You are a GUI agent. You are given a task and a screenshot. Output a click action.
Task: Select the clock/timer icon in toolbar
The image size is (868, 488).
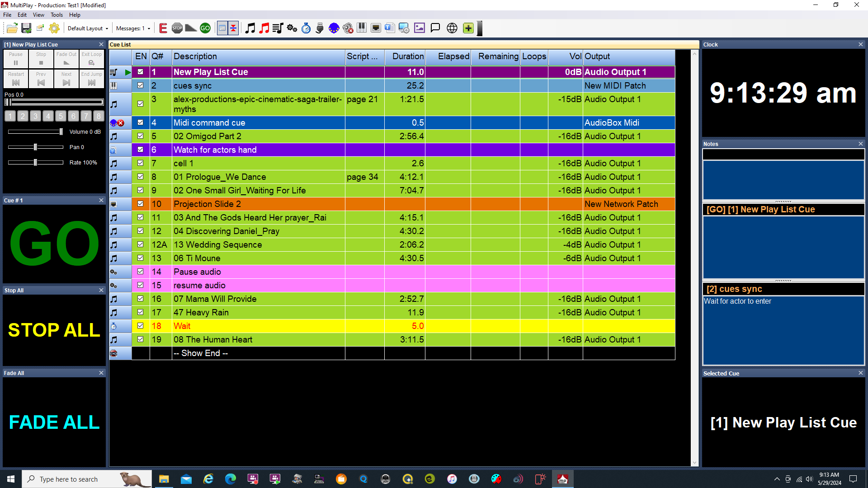tap(306, 28)
